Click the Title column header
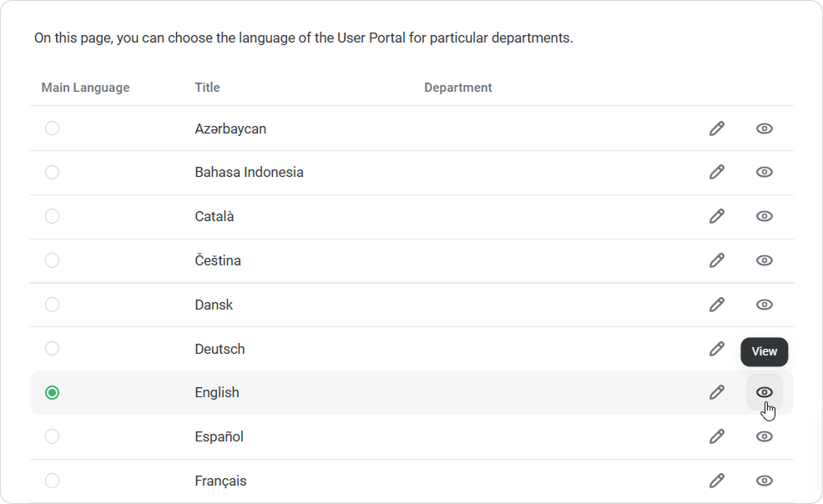This screenshot has width=823, height=504. (x=207, y=88)
